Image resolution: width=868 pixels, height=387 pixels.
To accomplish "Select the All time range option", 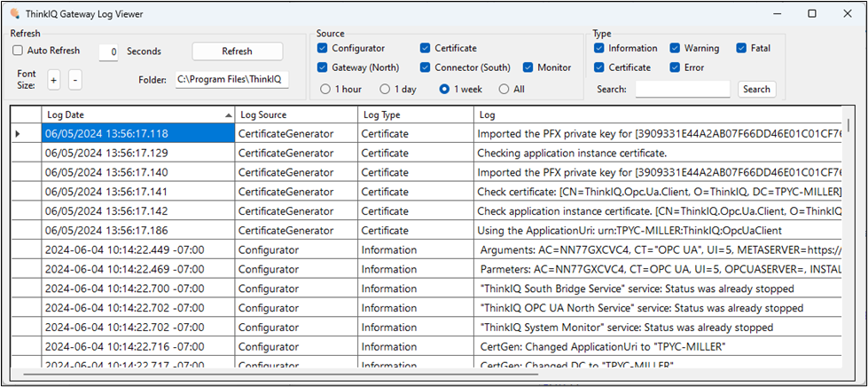I will tap(504, 89).
